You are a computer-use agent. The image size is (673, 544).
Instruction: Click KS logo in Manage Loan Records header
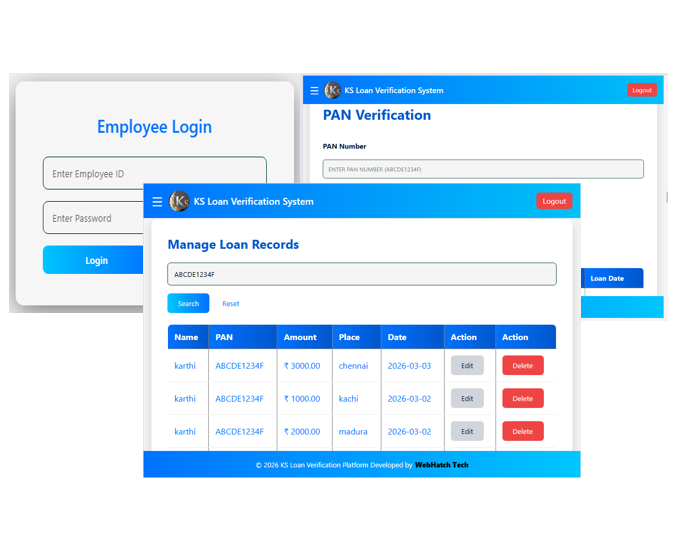coord(180,201)
